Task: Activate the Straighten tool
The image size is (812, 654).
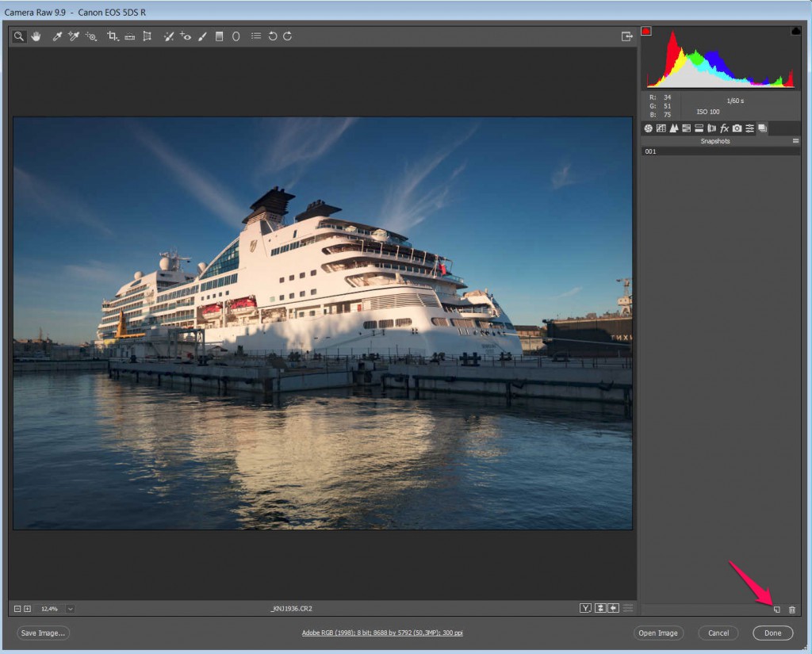Action: pyautogui.click(x=129, y=36)
